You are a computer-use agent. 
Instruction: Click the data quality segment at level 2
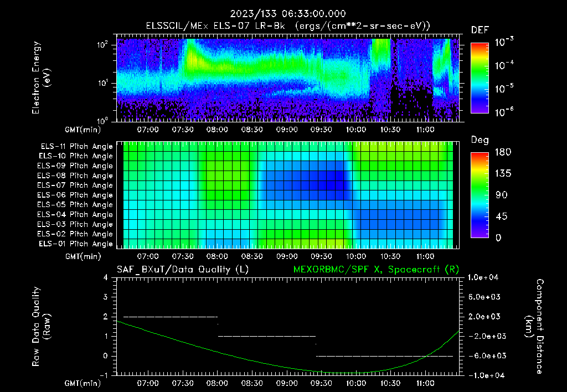pyautogui.click(x=171, y=317)
